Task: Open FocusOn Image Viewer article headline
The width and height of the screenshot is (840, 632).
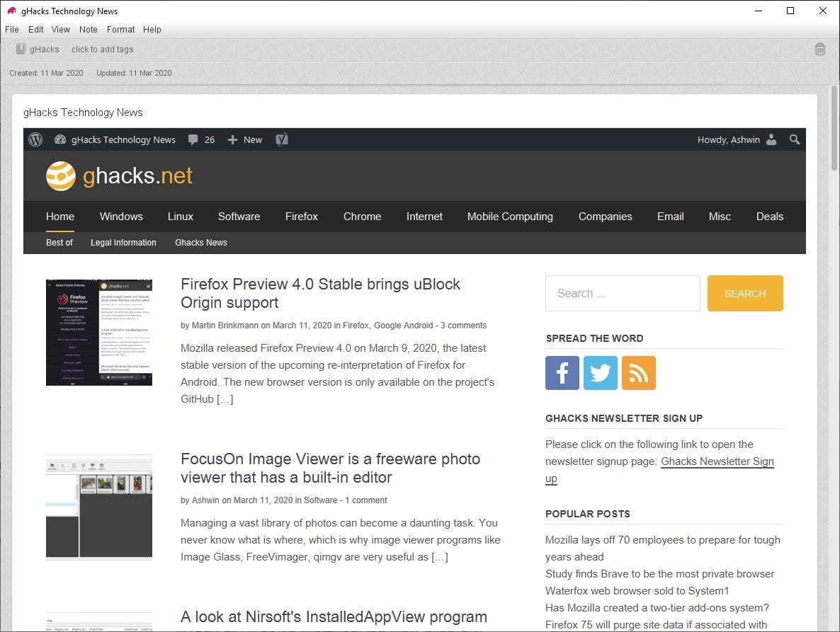Action: 330,468
